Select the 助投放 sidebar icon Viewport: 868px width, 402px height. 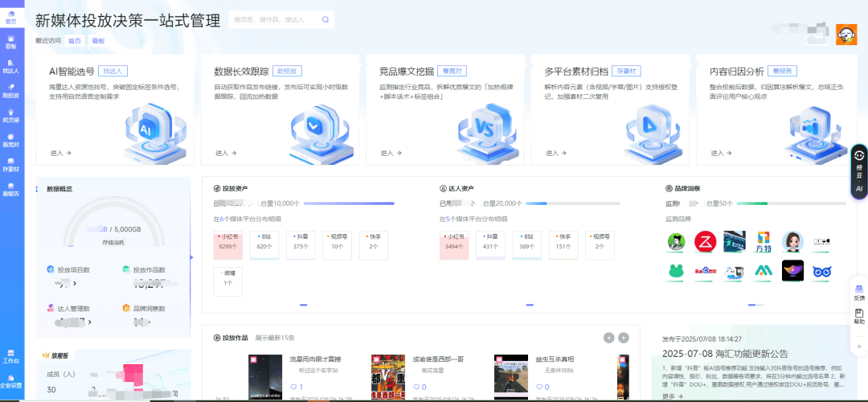(10, 91)
